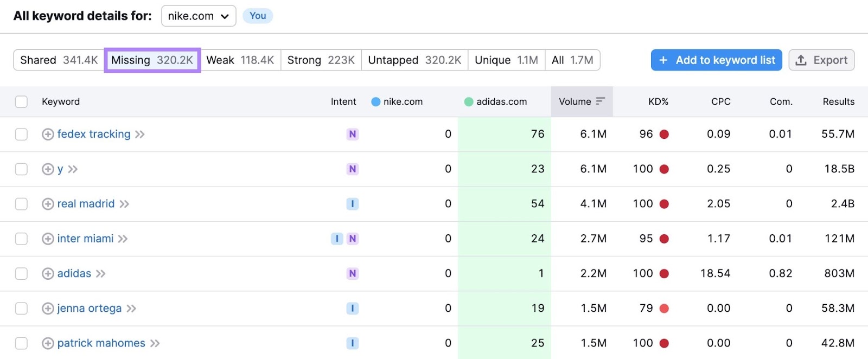Sort by the Results column header
868x359 pixels.
(839, 102)
